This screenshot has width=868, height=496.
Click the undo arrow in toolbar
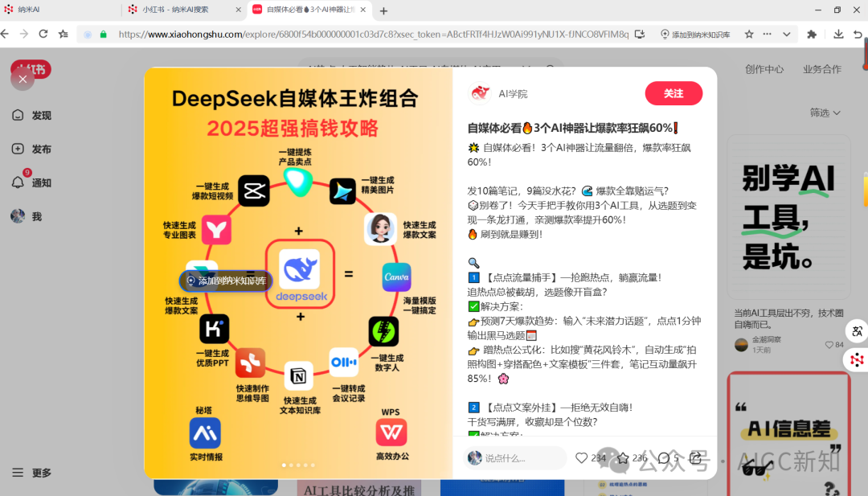[858, 35]
